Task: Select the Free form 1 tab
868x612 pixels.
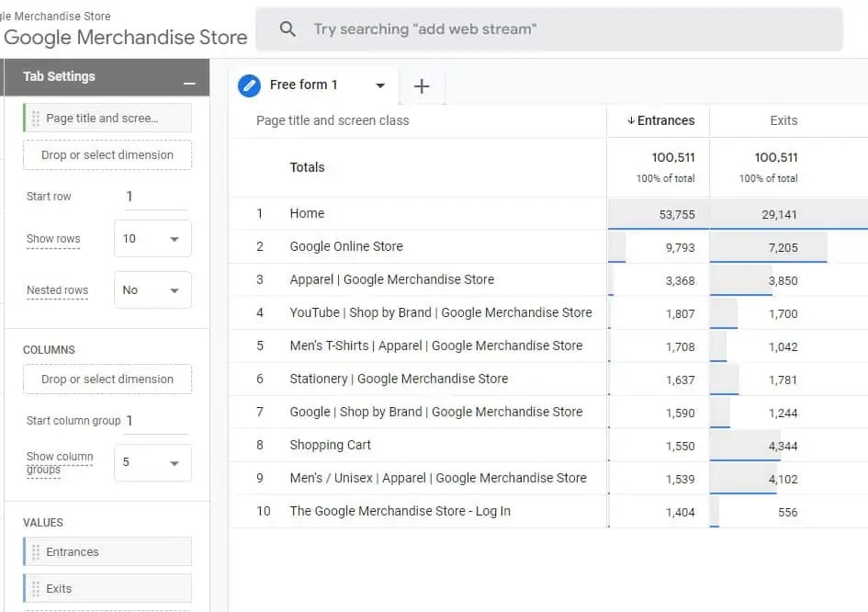Action: 303,85
